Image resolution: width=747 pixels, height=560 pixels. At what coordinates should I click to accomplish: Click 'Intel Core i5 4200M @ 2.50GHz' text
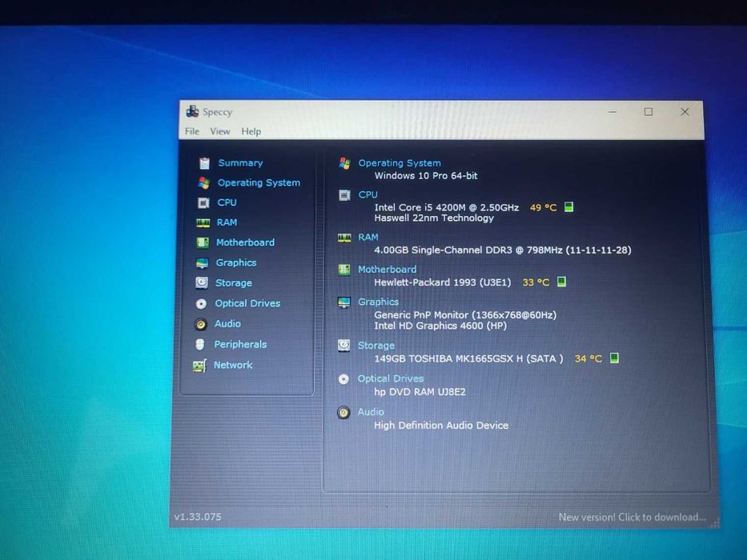tap(447, 208)
